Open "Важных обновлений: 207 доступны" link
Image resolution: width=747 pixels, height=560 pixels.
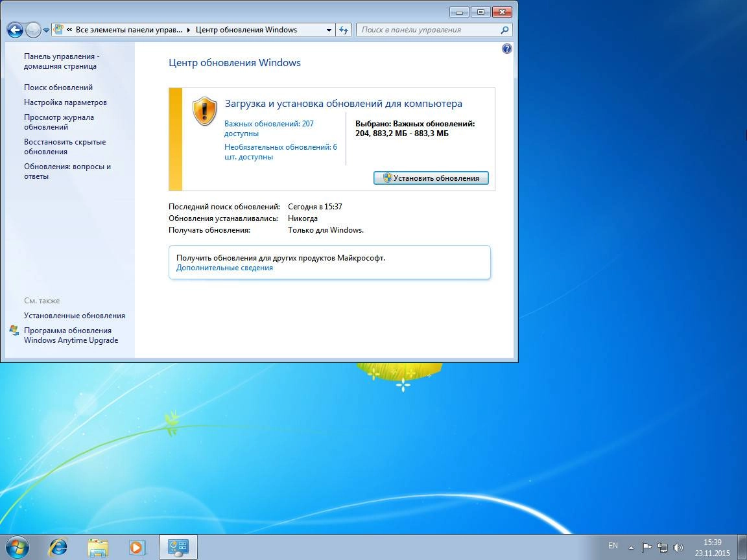point(268,128)
